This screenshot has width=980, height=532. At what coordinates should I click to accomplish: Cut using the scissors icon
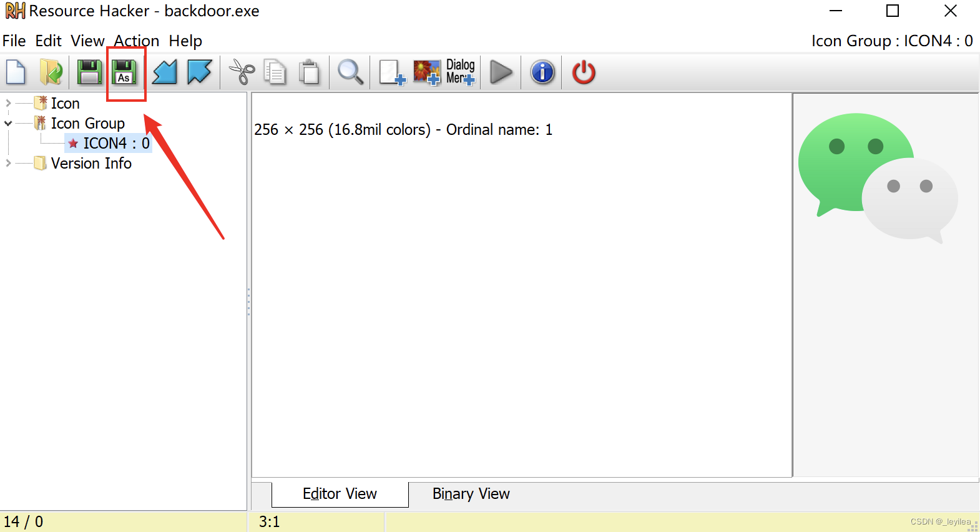coord(242,72)
